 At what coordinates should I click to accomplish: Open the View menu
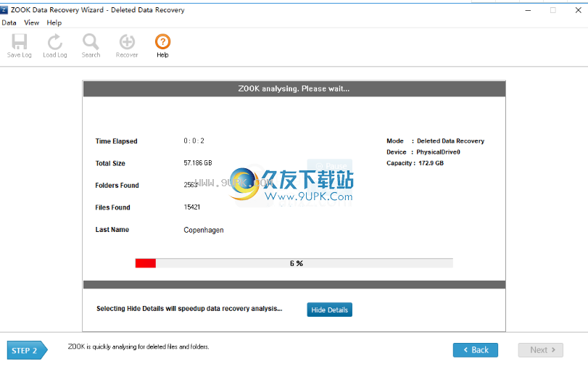tap(31, 22)
